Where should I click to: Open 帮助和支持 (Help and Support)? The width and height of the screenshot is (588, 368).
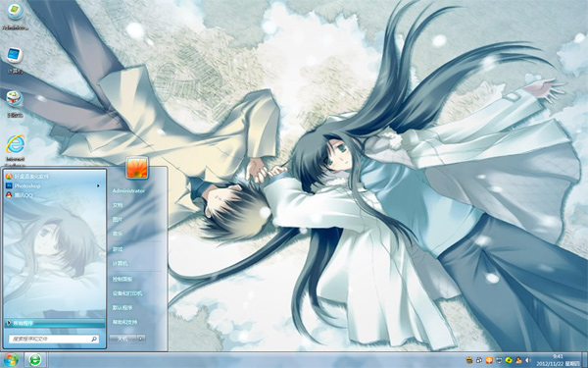point(124,322)
